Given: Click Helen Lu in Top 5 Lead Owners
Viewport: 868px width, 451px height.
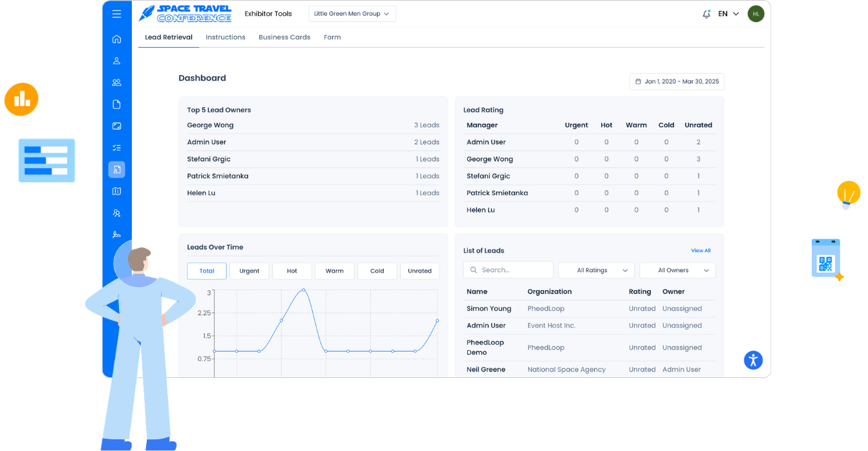Looking at the screenshot, I should [x=201, y=193].
